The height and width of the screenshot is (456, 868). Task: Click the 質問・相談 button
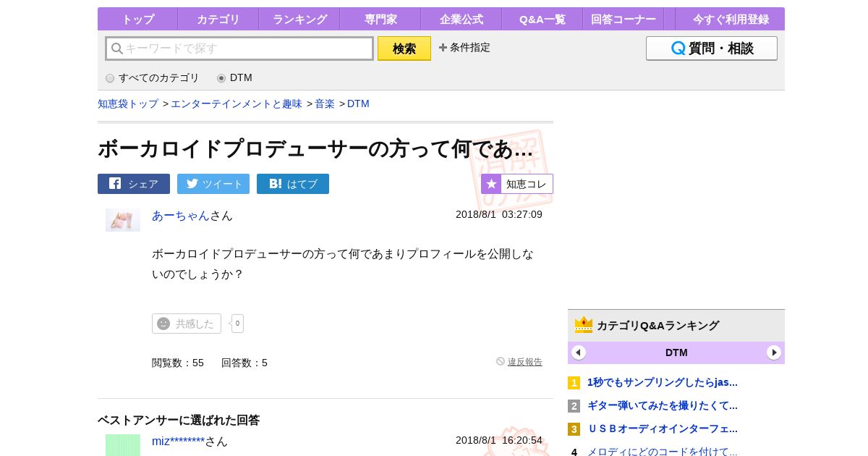[712, 48]
